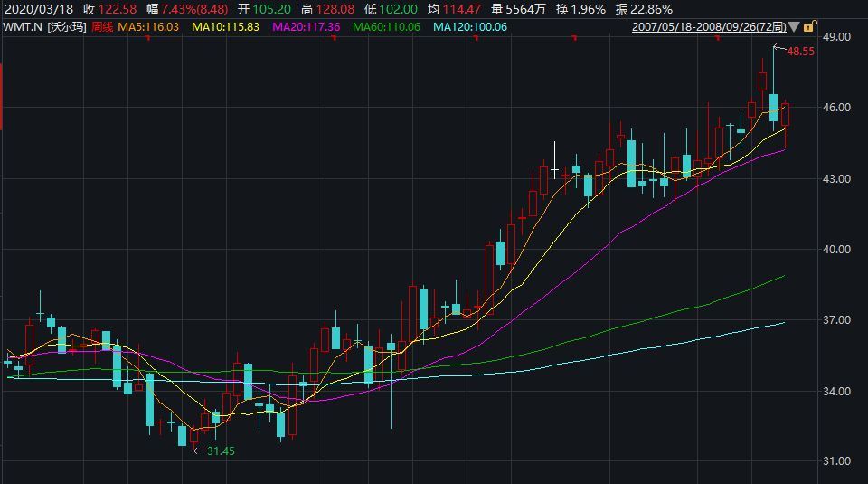Click the opening price 105.20
The width and height of the screenshot is (868, 484).
pyautogui.click(x=271, y=9)
